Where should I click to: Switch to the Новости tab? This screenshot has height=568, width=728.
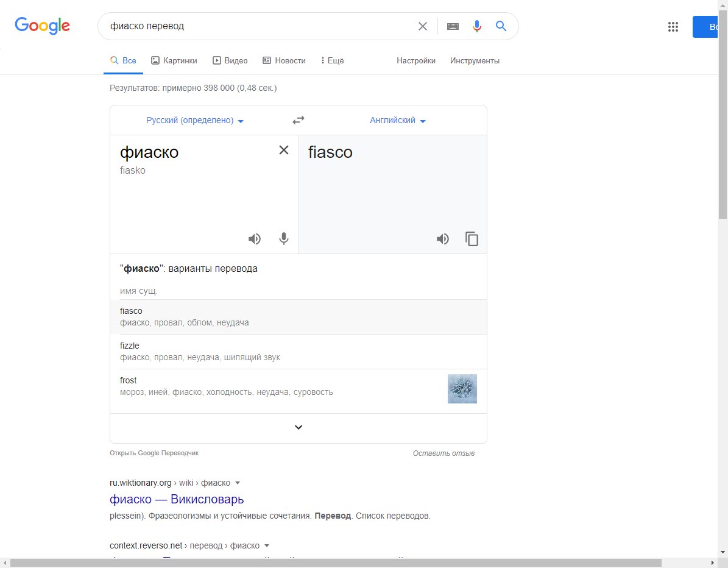pos(284,61)
